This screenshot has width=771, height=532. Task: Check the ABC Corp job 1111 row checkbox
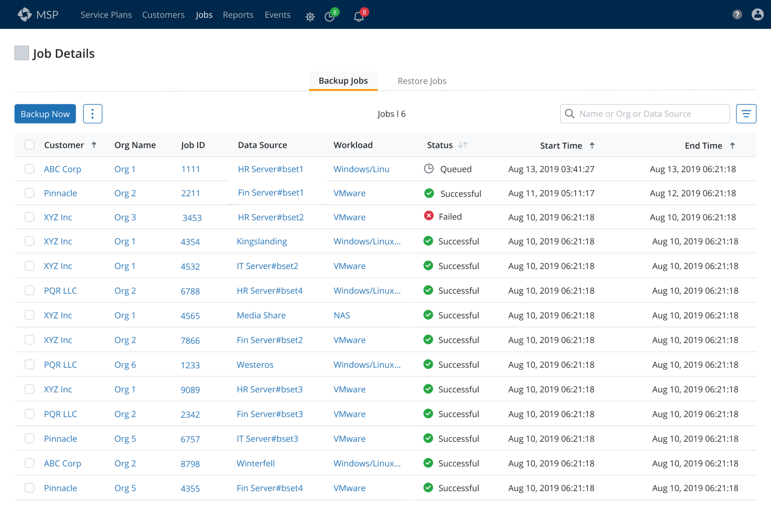29,169
